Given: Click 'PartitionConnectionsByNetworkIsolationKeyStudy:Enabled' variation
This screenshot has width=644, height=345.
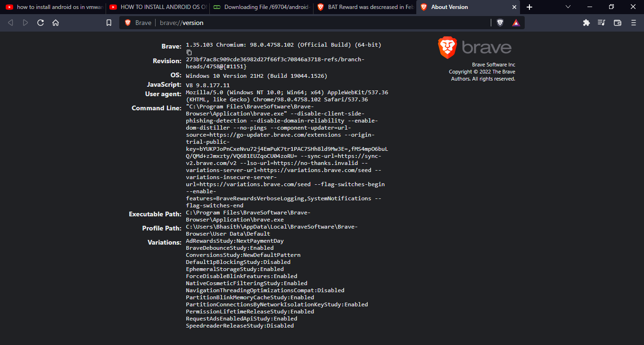Looking at the screenshot, I should point(277,304).
